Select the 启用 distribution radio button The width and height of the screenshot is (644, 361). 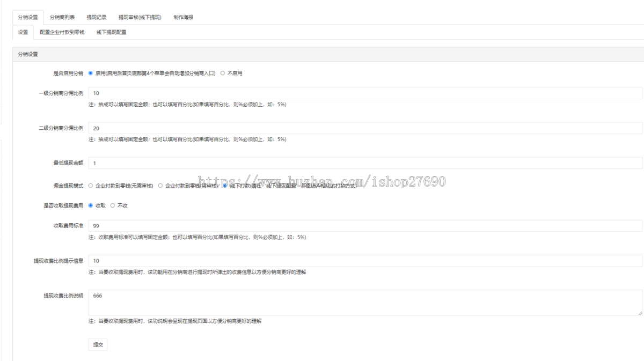pos(91,73)
